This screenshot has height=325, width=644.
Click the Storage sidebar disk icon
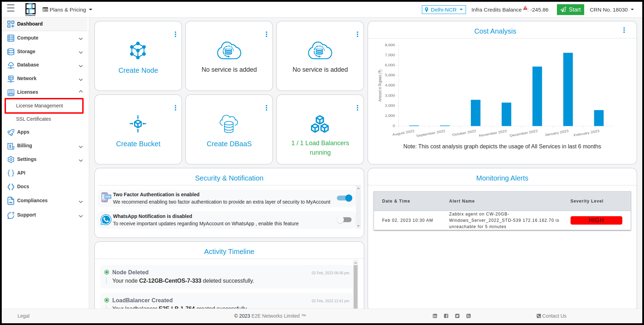coord(11,51)
